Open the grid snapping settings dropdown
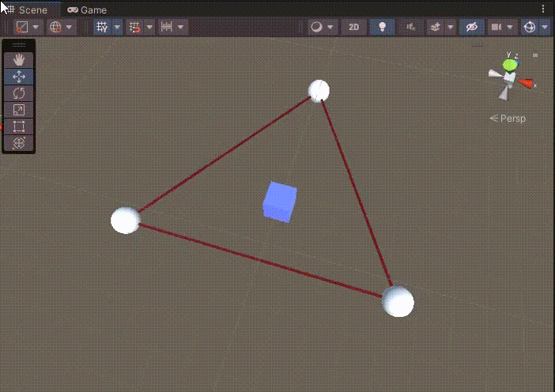Viewport: 555px width, 392px height. pyautogui.click(x=149, y=27)
